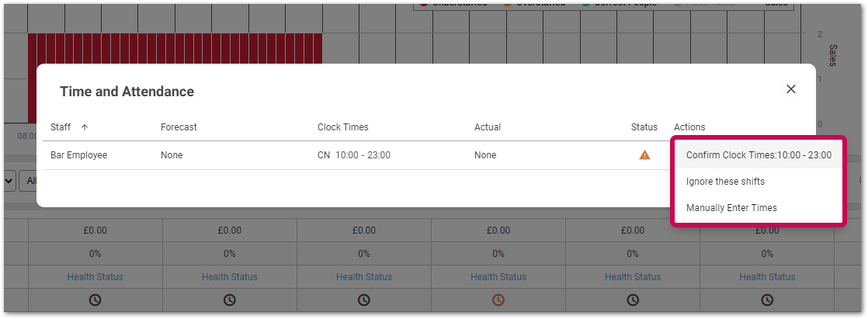Image resolution: width=868 pixels, height=319 pixels.
Task: Click the Status column header
Action: point(644,127)
